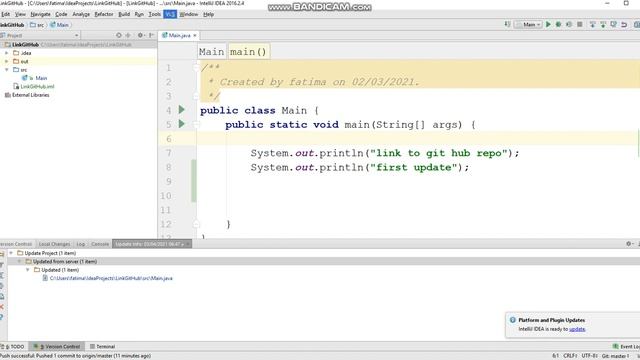This screenshot has width=640, height=360.
Task: Run Main with the green play button
Action: point(548,24)
